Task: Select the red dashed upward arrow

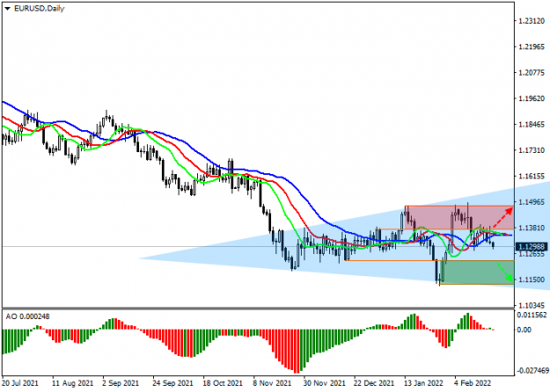Action: 502,218
